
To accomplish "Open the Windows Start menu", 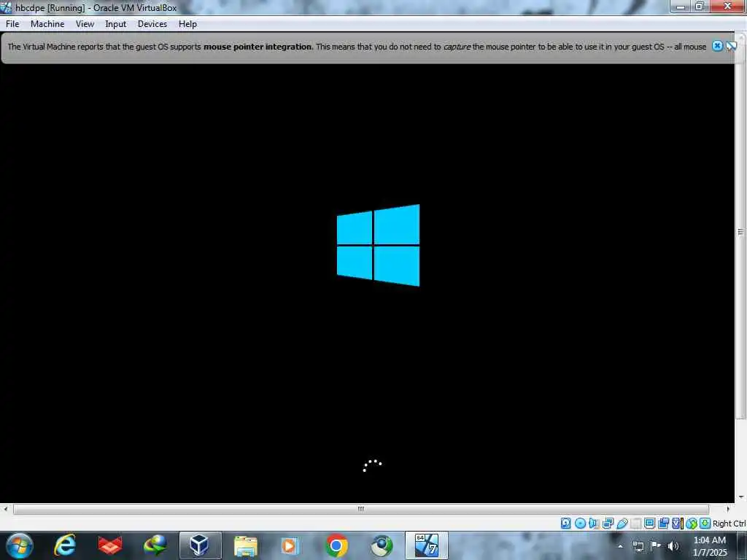I will 20,545.
